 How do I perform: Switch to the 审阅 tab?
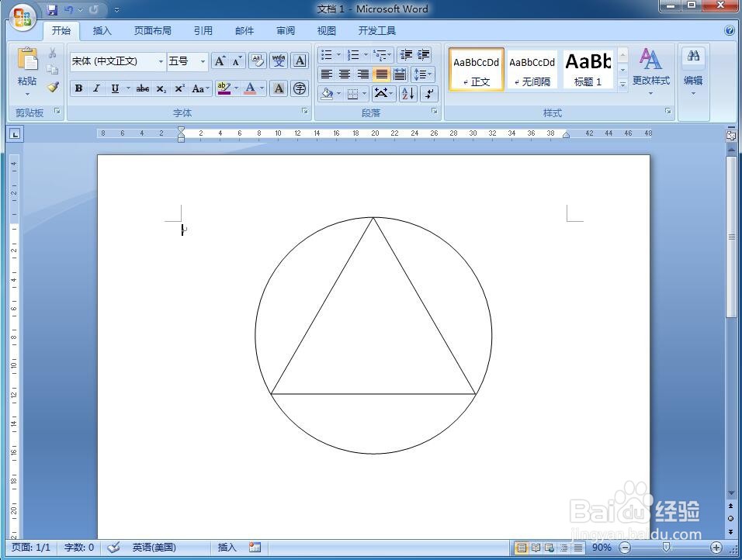(x=286, y=31)
